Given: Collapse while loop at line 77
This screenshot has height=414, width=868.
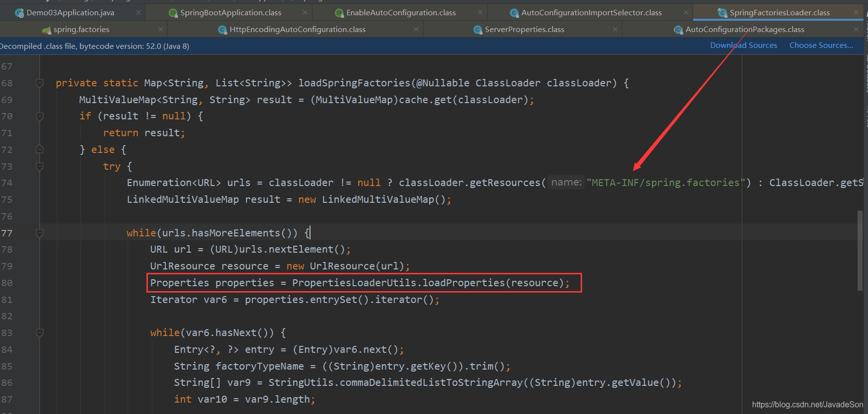Looking at the screenshot, I should 40,233.
